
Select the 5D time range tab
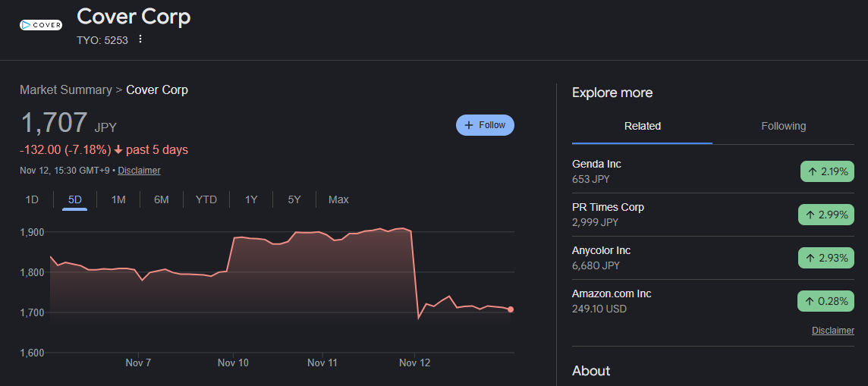point(75,199)
